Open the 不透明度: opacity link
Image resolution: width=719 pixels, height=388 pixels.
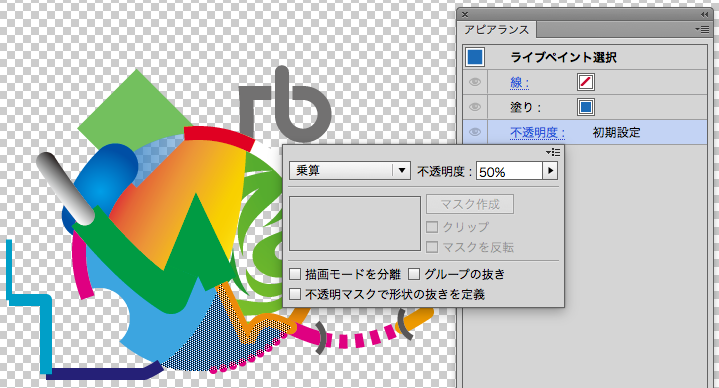click(537, 133)
